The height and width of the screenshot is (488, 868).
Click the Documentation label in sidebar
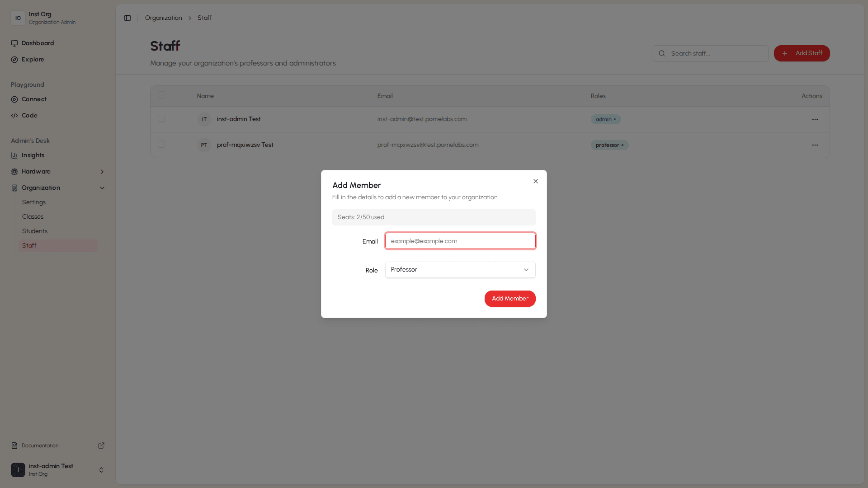point(40,446)
